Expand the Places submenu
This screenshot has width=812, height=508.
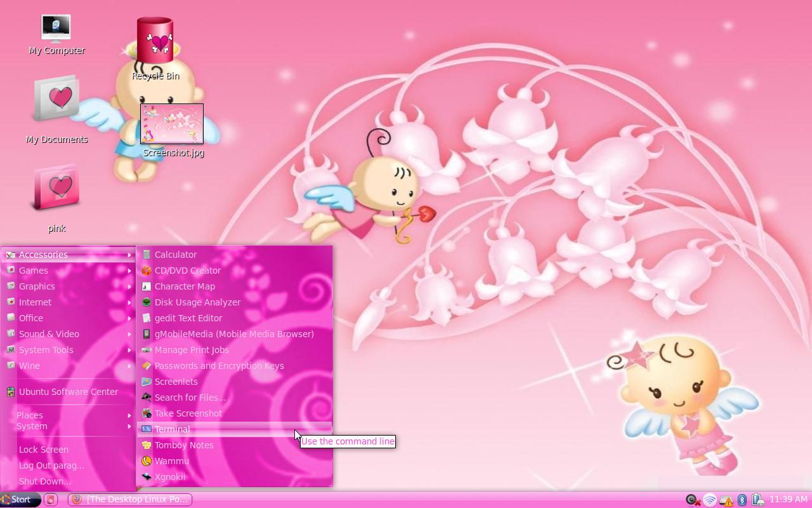pyautogui.click(x=29, y=415)
